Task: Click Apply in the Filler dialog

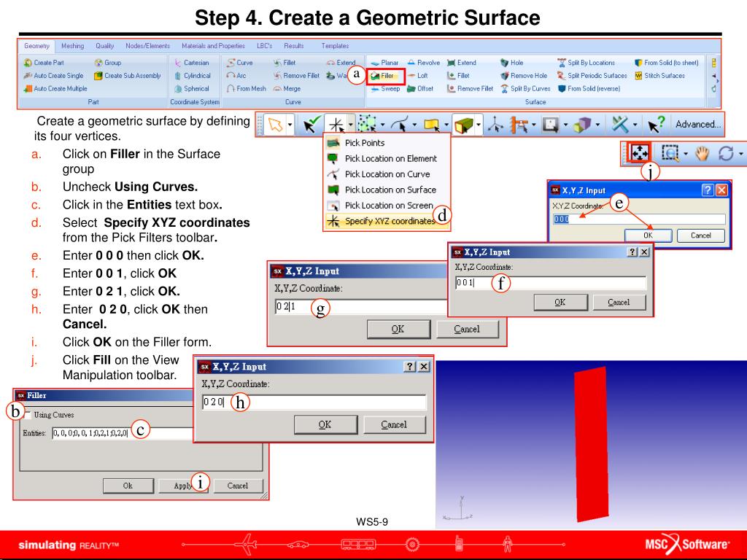Action: 183,486
